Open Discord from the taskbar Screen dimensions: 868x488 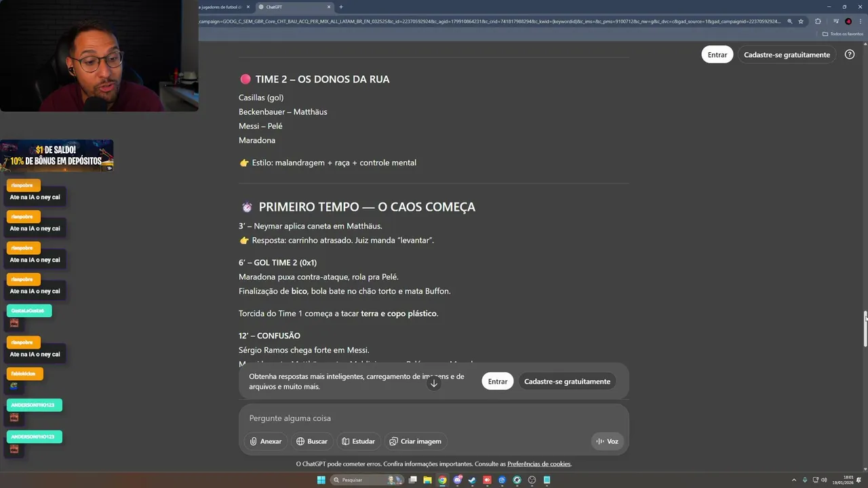coord(458,480)
